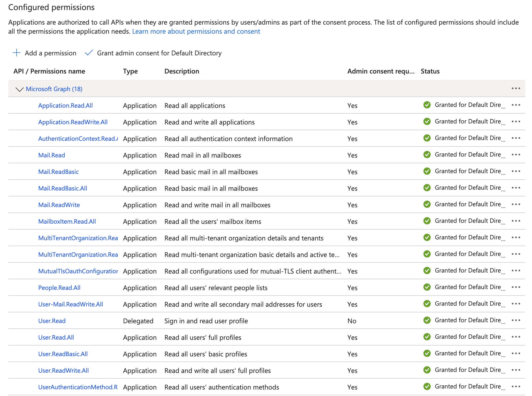Click 'Read all users' authentication methods' description
532x396 pixels.
(222, 387)
